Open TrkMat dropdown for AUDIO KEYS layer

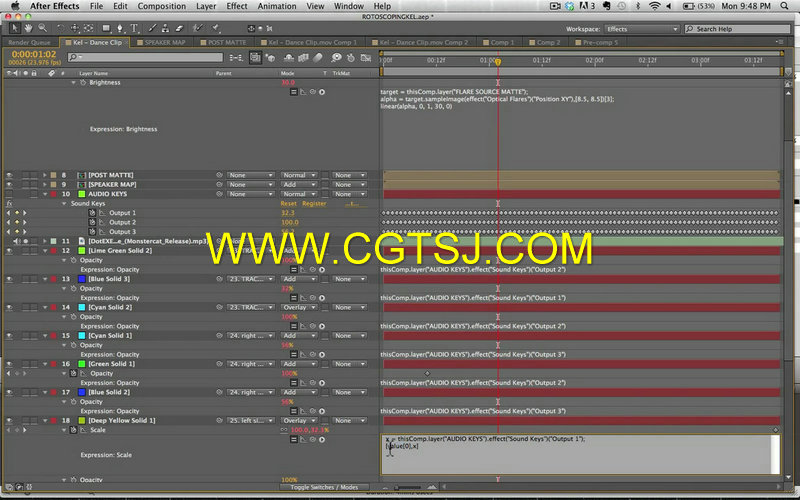349,194
